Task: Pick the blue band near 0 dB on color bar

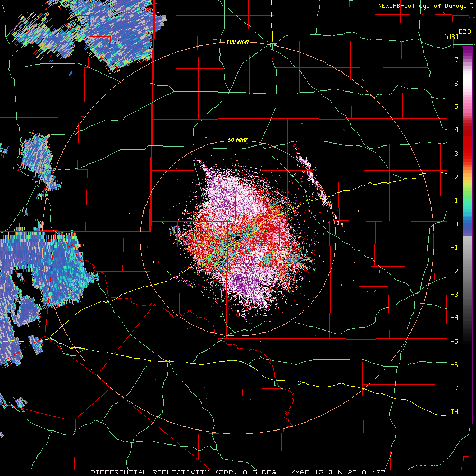Action: pos(467,225)
